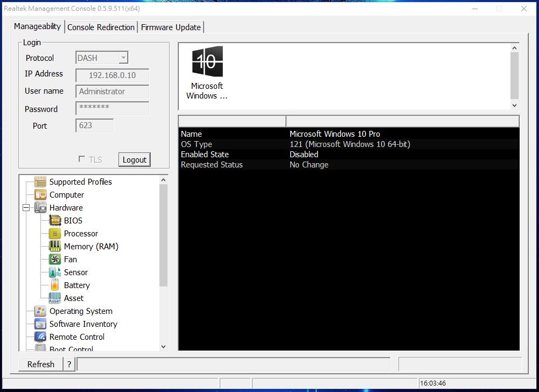This screenshot has width=539, height=392.
Task: Collapse the Hardware tree node
Action: tap(26, 208)
